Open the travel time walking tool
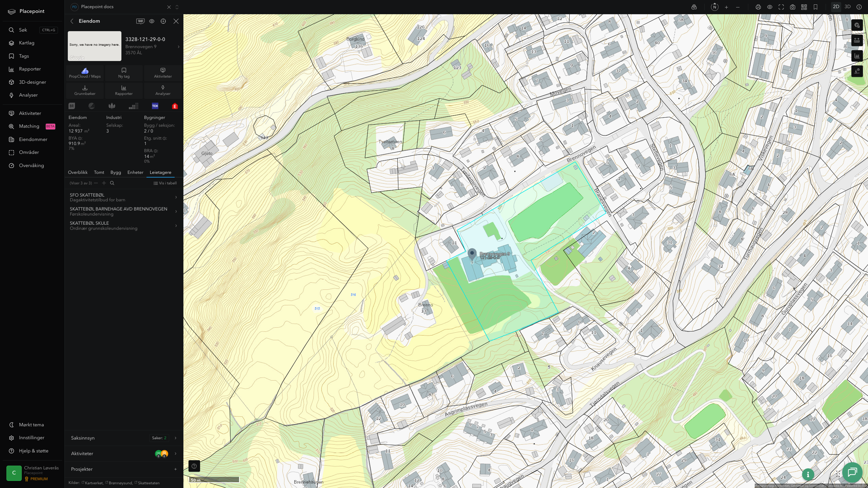This screenshot has width=868, height=488. (857, 71)
